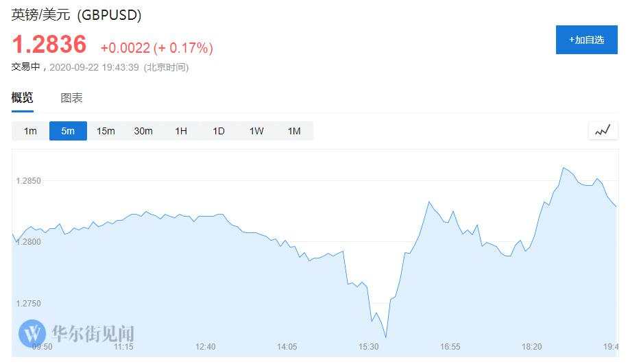Click the 1.2836 current price
This screenshot has width=628, height=364.
[49, 45]
